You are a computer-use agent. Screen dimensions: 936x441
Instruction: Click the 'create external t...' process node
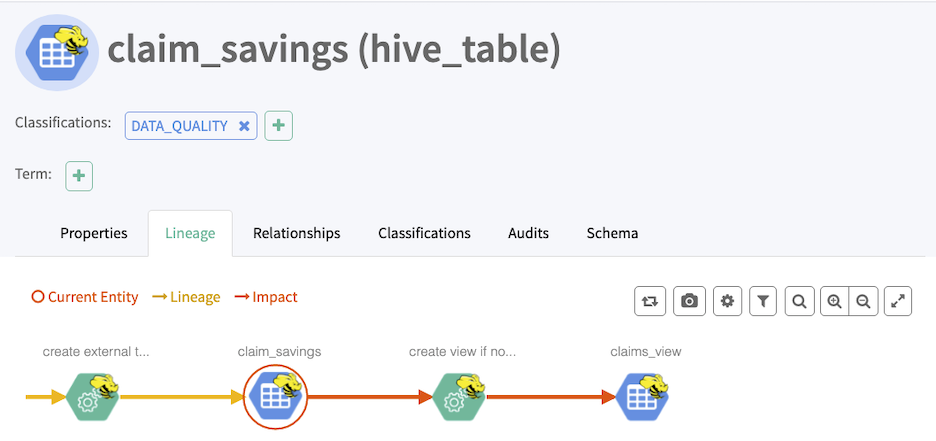(x=93, y=397)
